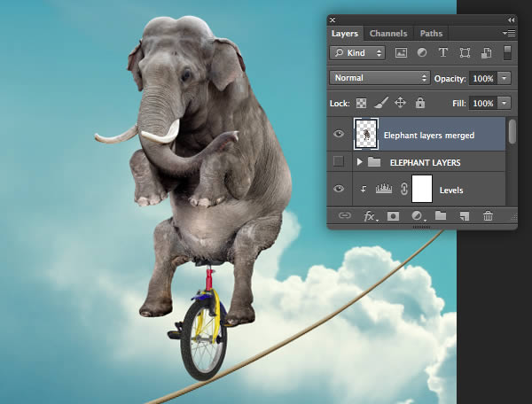This screenshot has height=404, width=532.
Task: Show the ELEPHANT LAYERS group
Action: pyautogui.click(x=339, y=161)
